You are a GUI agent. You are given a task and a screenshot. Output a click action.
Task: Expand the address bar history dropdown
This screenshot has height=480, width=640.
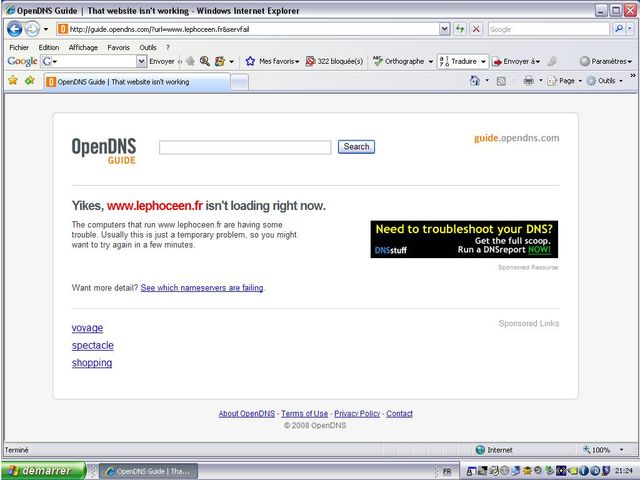(444, 29)
